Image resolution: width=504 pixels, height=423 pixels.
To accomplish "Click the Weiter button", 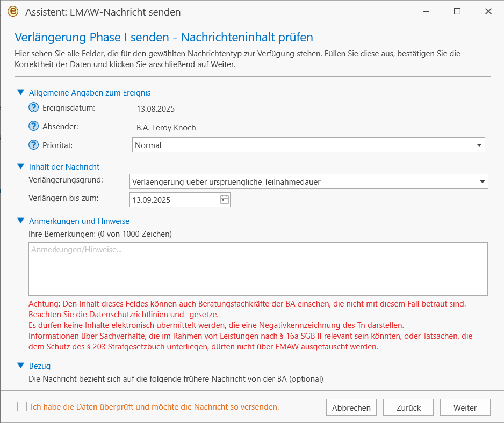I will 465,407.
